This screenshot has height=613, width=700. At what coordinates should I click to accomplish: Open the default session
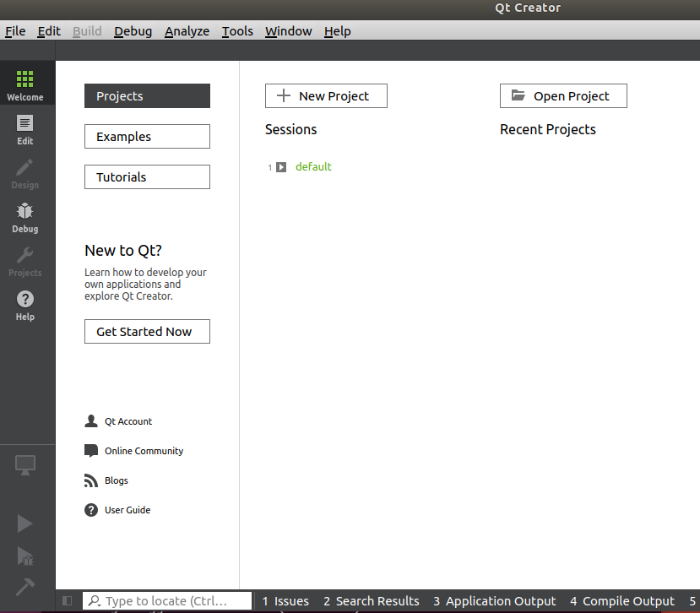tap(313, 167)
